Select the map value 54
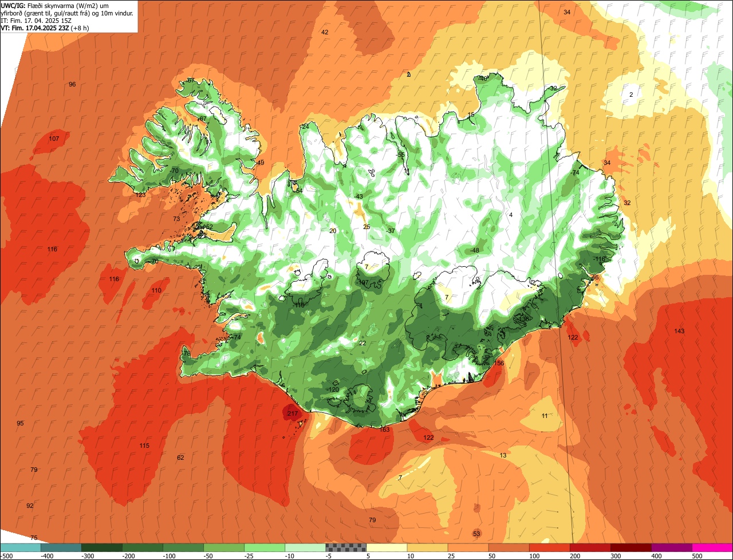Screen dimensions: 733x560 [299, 191]
